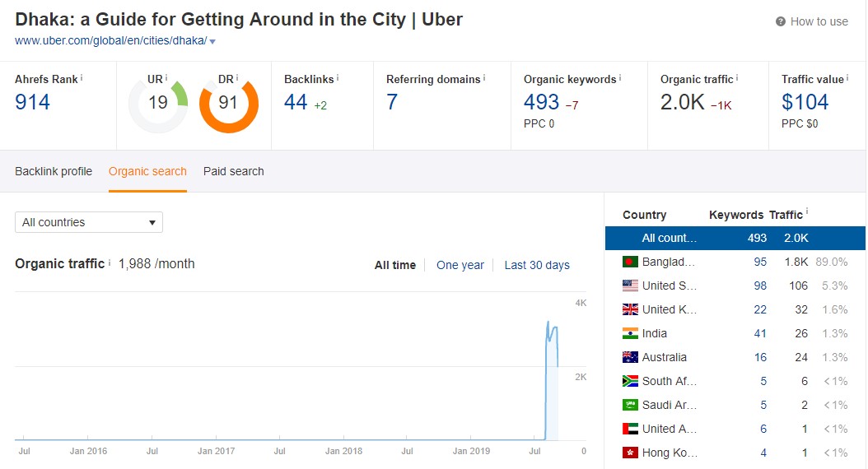Click the United Kingdom flag icon
This screenshot has width=868, height=469.
click(630, 309)
